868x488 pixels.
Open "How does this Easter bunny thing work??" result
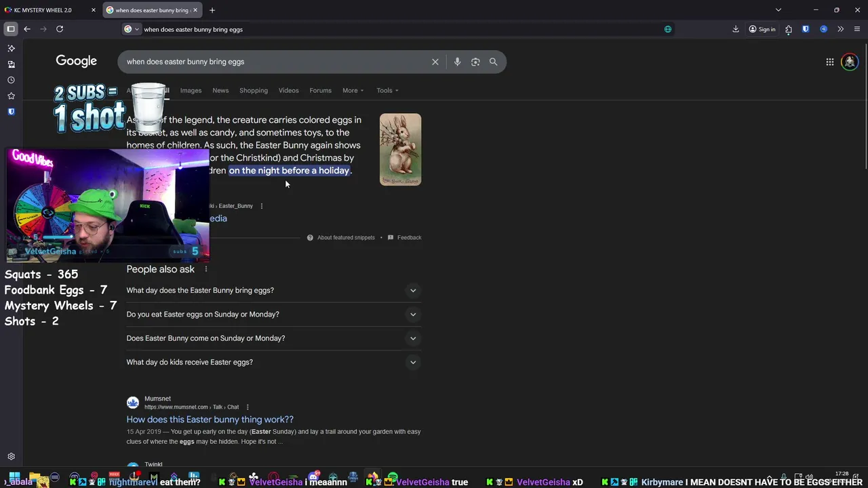click(210, 420)
